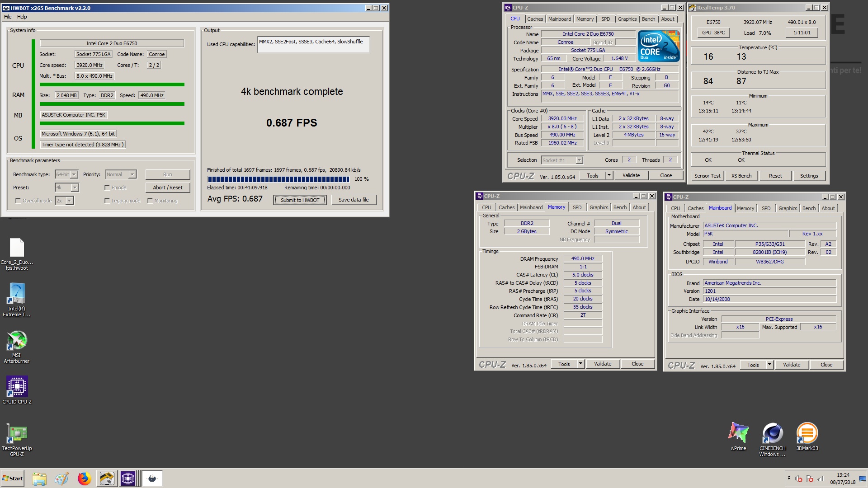The height and width of the screenshot is (488, 868).
Task: Open the Benchmark type 64-bit dropdown
Action: pos(74,174)
